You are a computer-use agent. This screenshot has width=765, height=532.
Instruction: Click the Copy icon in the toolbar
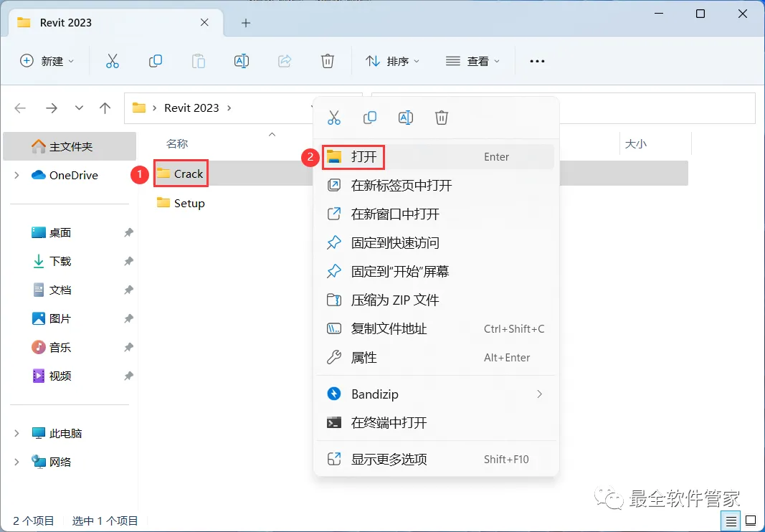pos(155,61)
